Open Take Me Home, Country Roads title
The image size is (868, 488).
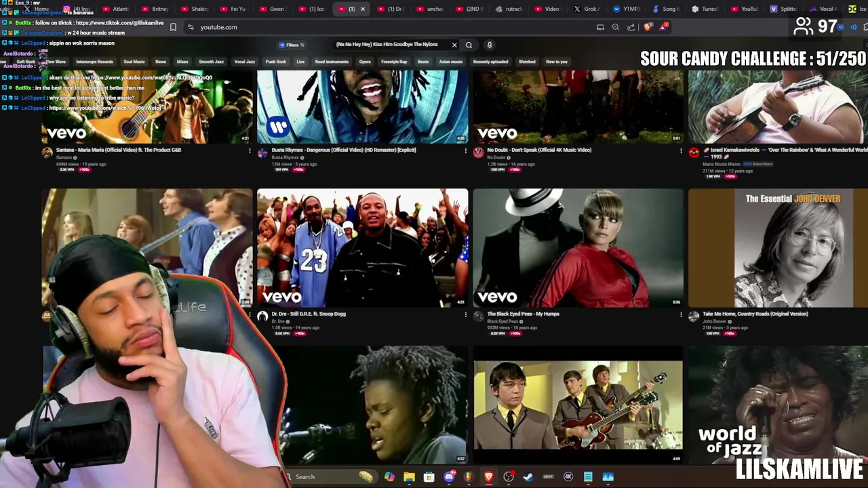[x=755, y=314]
